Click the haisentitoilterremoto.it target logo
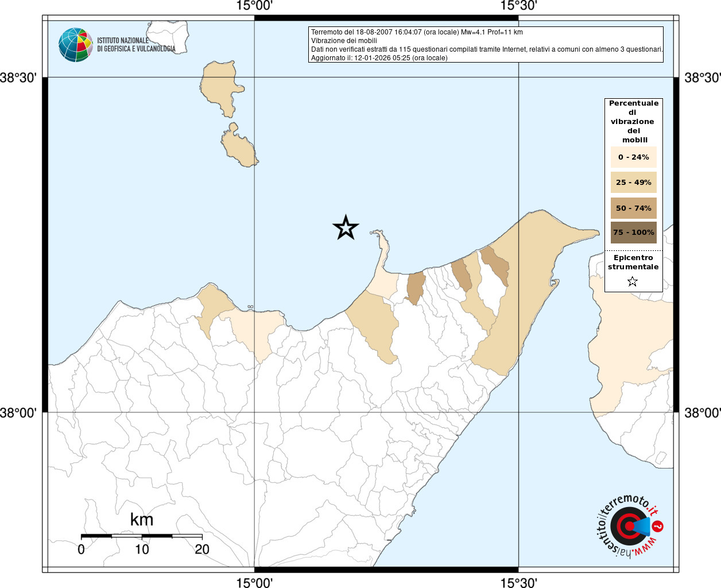This screenshot has width=721, height=588. coord(629,526)
